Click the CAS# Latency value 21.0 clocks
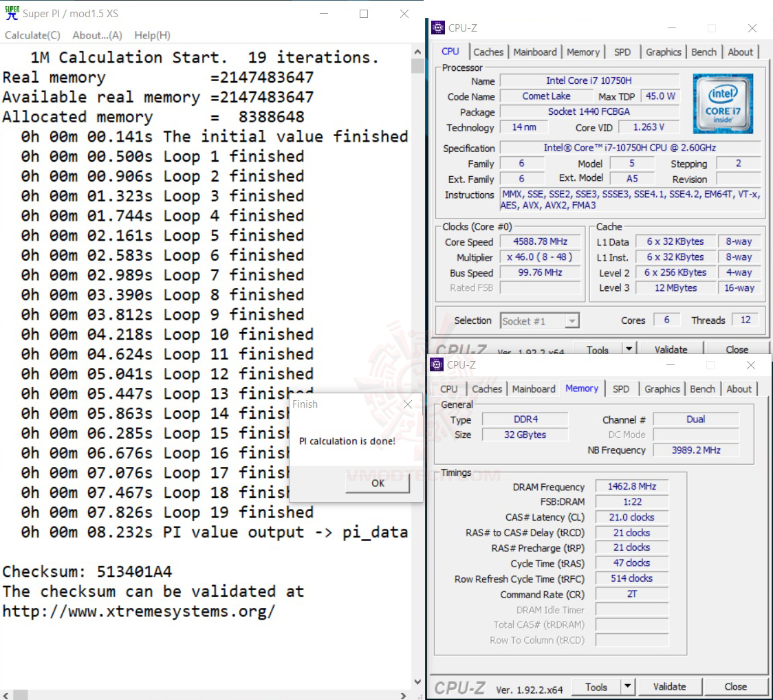The width and height of the screenshot is (773, 700). (x=631, y=517)
